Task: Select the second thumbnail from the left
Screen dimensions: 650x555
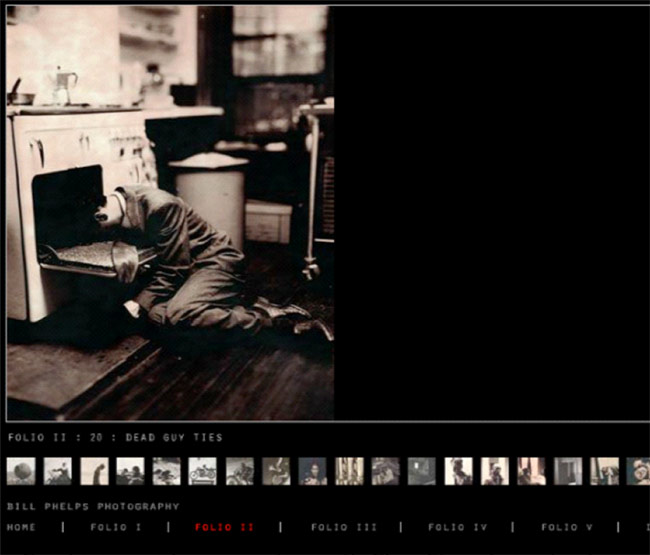Action: pyautogui.click(x=58, y=471)
